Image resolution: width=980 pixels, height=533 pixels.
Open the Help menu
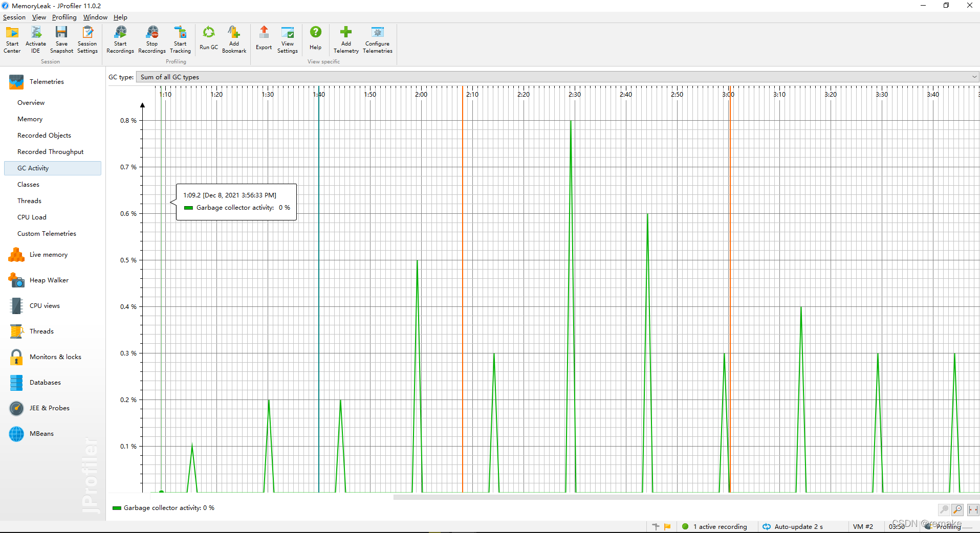pyautogui.click(x=120, y=17)
